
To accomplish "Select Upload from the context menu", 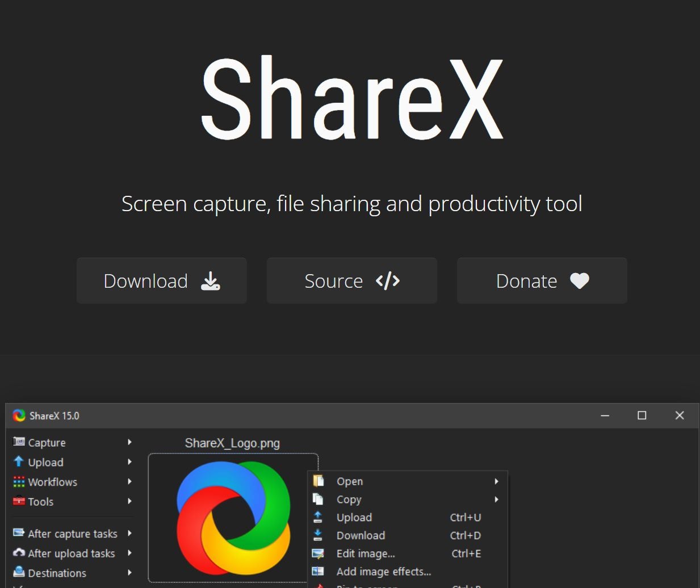I will point(354,518).
